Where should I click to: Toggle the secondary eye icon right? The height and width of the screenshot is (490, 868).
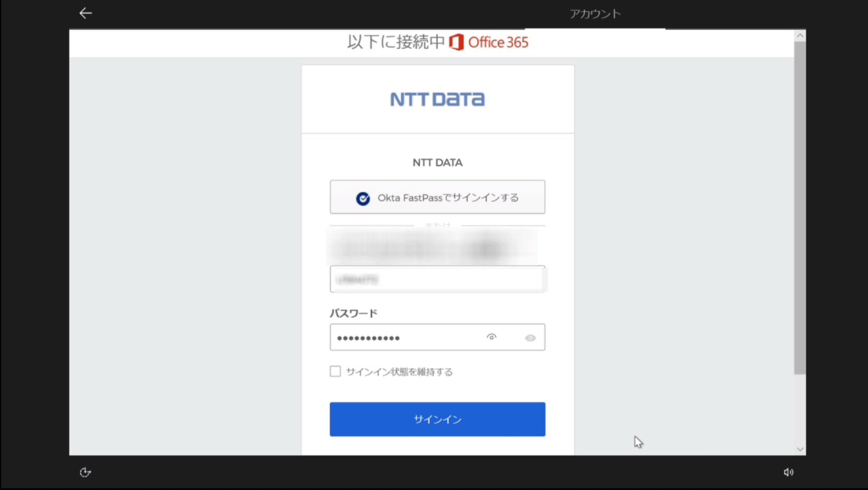[x=529, y=338]
